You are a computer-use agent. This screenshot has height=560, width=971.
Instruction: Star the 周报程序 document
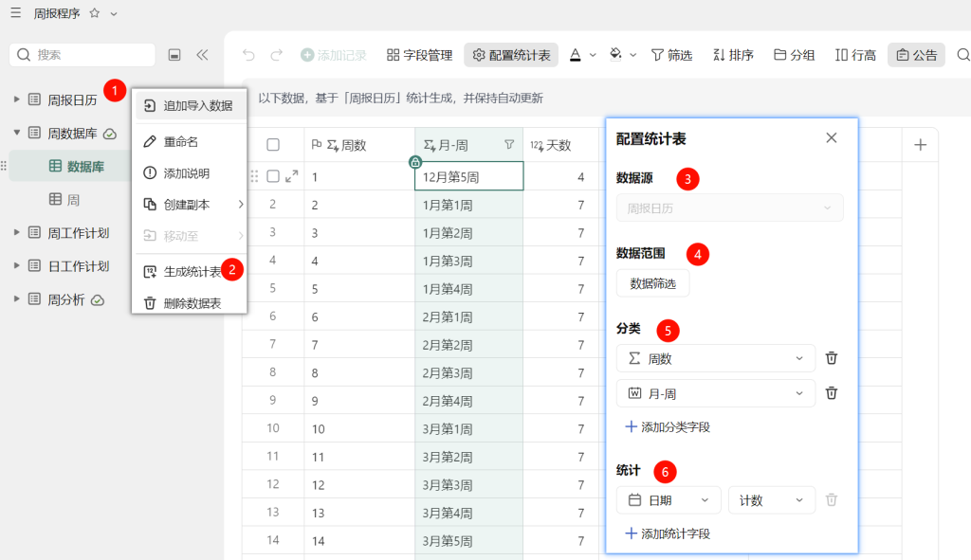95,13
